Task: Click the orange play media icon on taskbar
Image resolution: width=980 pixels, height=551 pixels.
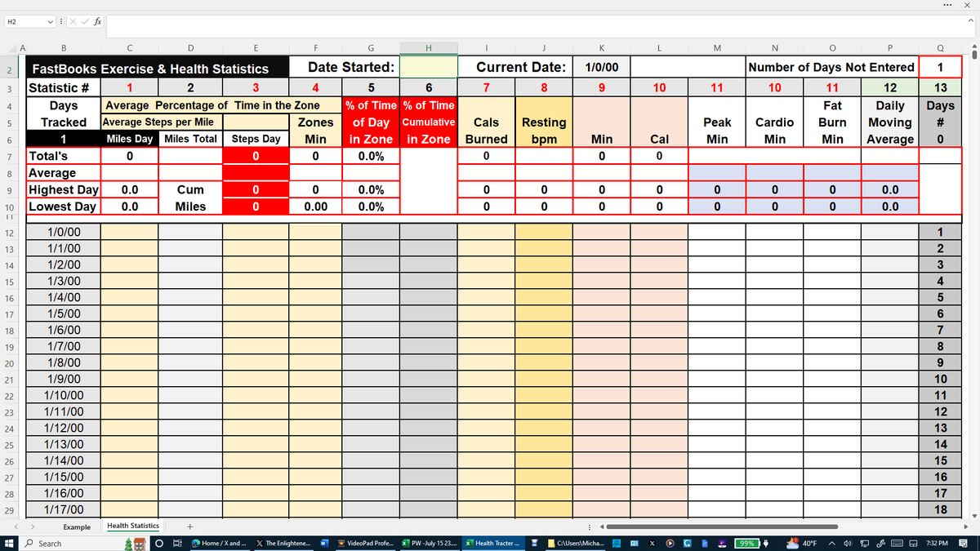Action: [669, 543]
